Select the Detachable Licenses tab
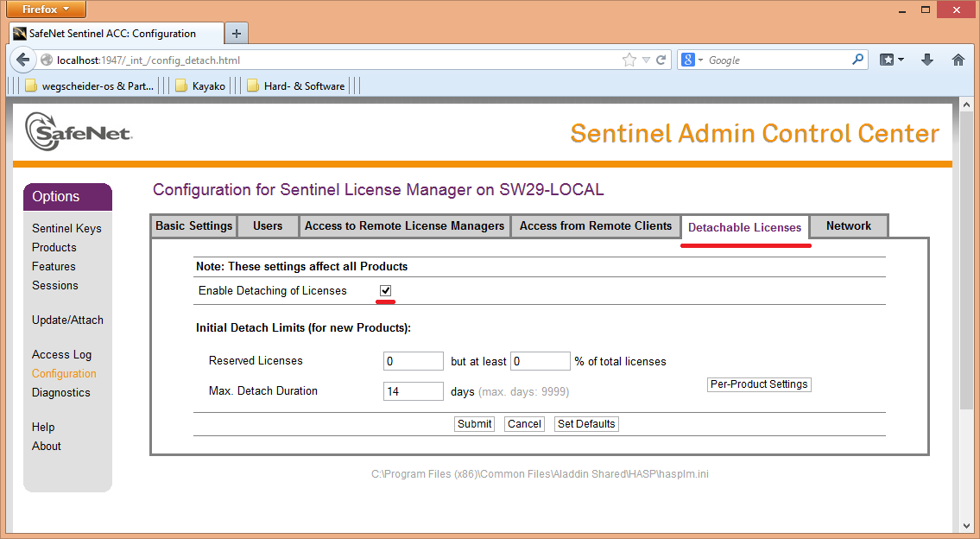 point(744,227)
